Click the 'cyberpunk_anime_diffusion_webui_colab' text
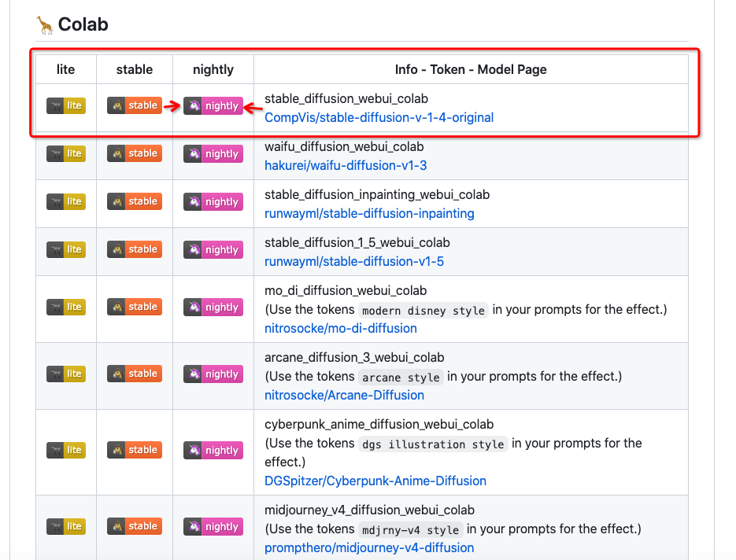The height and width of the screenshot is (560, 736). (379, 424)
